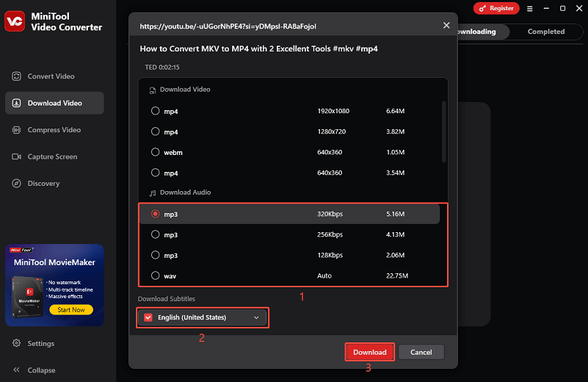Click the YouTube URL in dialog header
The image size is (588, 382).
pyautogui.click(x=228, y=26)
